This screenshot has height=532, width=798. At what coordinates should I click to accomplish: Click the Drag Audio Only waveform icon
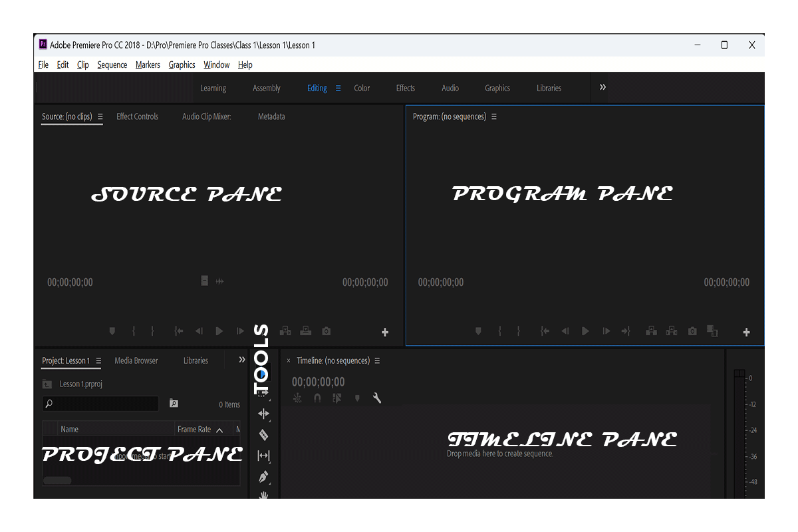point(219,281)
